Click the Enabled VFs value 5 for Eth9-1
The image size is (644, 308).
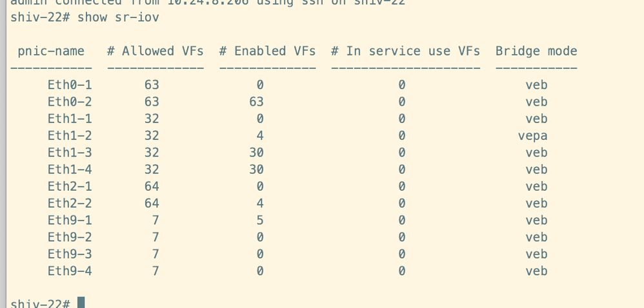(x=259, y=220)
